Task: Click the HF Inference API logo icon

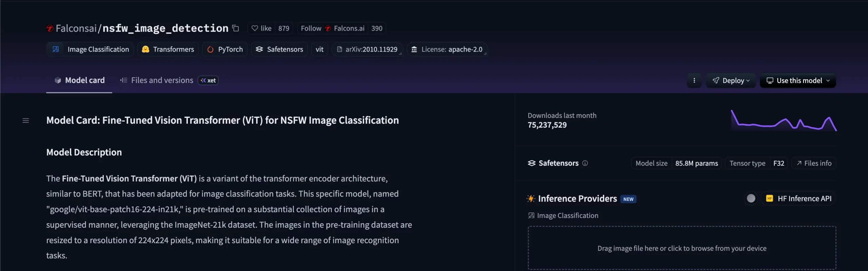Action: click(769, 199)
